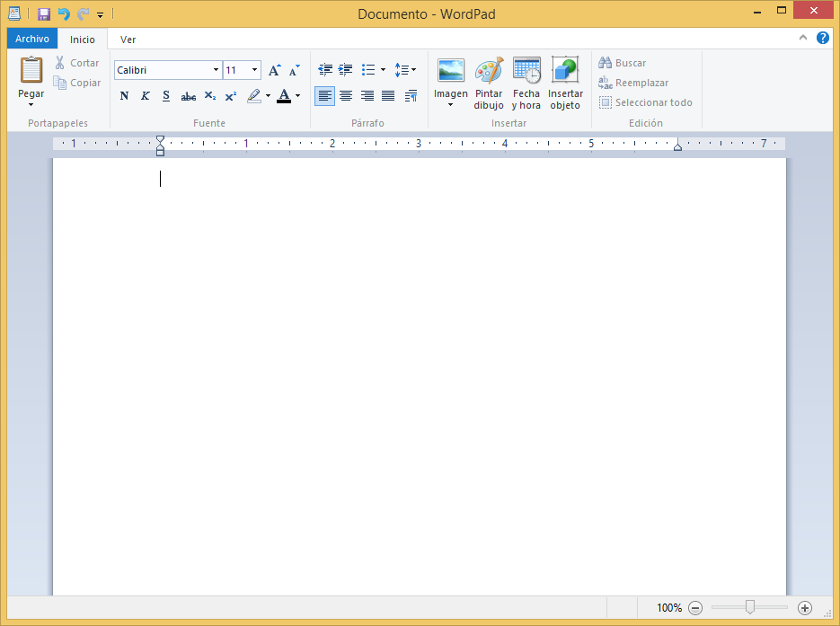
Task: Click the zoom slider handle
Action: pos(750,607)
